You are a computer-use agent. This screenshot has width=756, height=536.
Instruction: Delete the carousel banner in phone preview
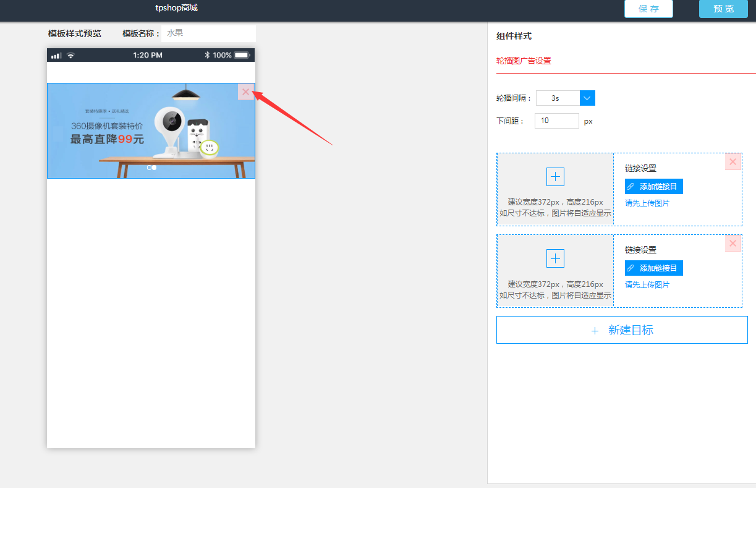pyautogui.click(x=245, y=92)
